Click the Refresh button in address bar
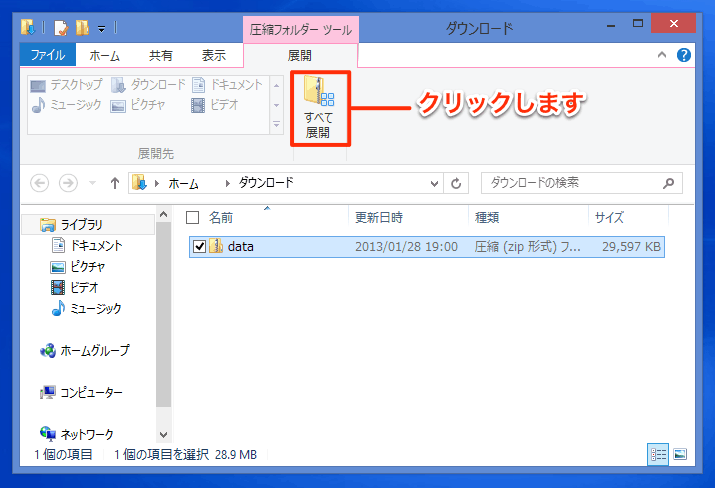 [456, 183]
